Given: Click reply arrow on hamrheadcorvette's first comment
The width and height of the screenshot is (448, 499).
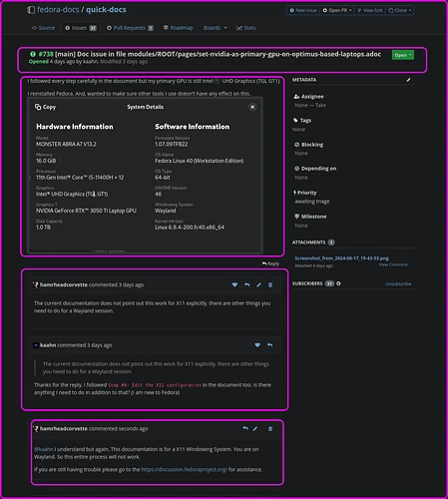Looking at the screenshot, I should click(x=246, y=284).
